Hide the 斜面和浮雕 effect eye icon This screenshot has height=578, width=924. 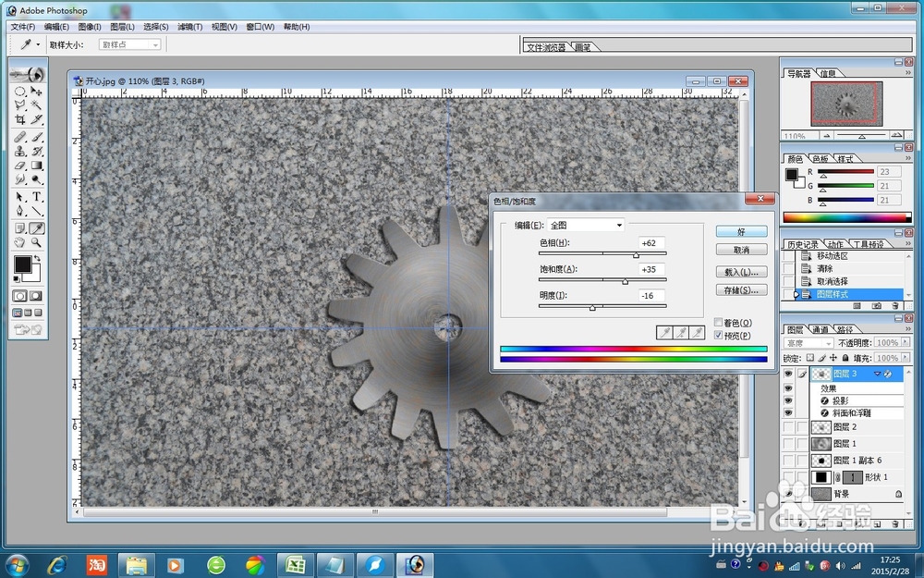click(x=788, y=412)
